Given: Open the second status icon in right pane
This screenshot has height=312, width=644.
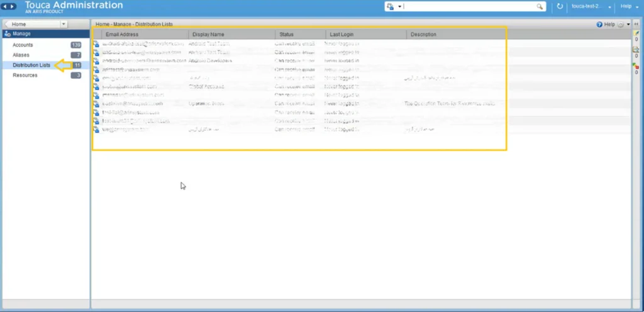Looking at the screenshot, I should pos(636,50).
